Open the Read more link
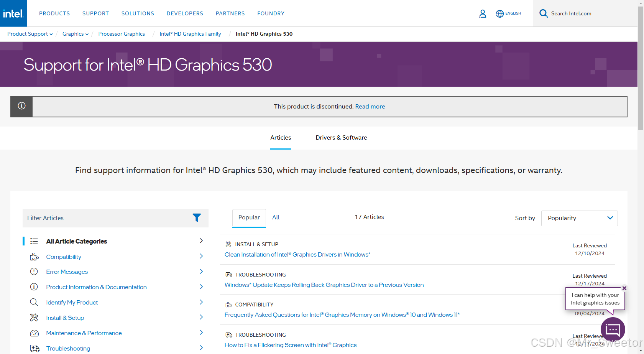Image resolution: width=644 pixels, height=354 pixels. [x=370, y=107]
